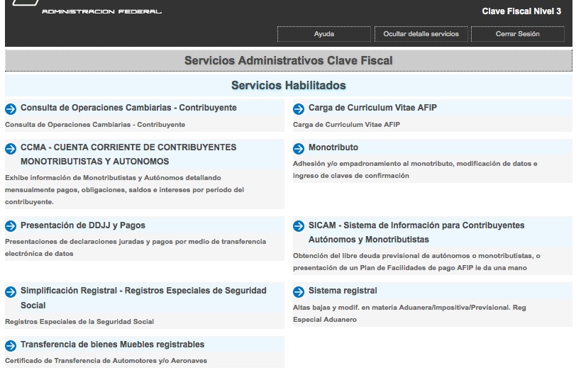Click the gray description under Operaciones Cambiarias
581x392 pixels.
(95, 125)
